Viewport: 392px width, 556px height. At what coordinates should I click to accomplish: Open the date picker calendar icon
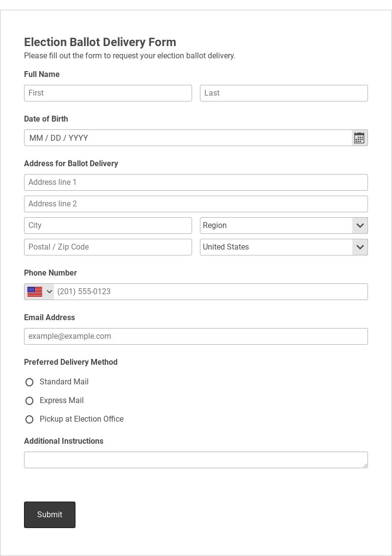tap(359, 138)
